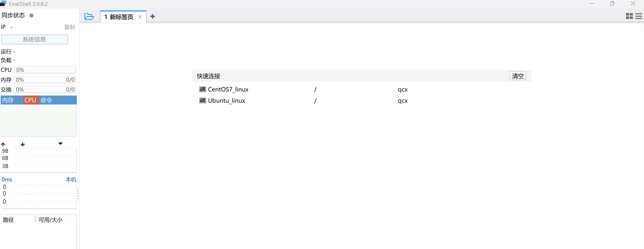
Task: Close the 新标签页 tab
Action: coord(140,17)
